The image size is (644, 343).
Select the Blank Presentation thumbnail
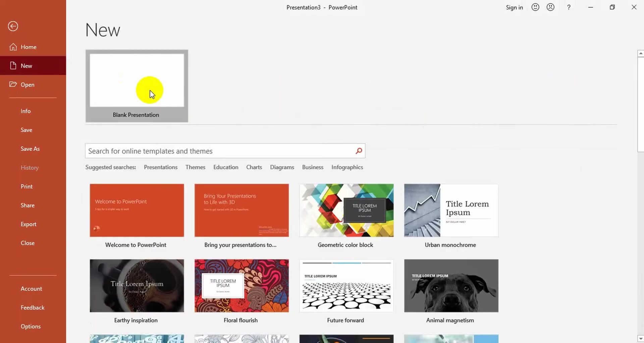137,80
